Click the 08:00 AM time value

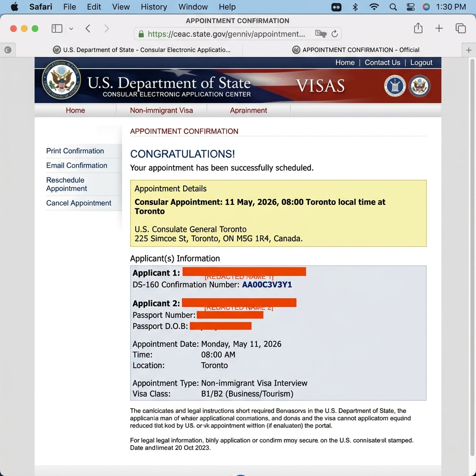click(x=218, y=355)
